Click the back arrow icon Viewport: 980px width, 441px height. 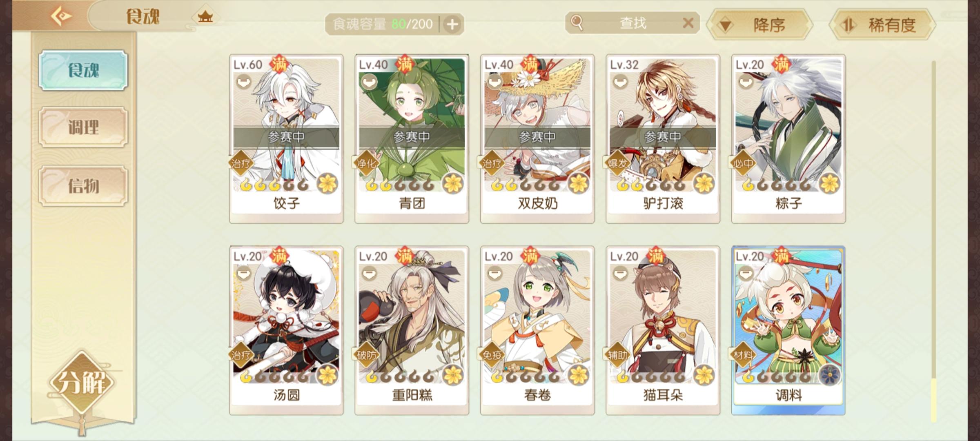[x=61, y=16]
